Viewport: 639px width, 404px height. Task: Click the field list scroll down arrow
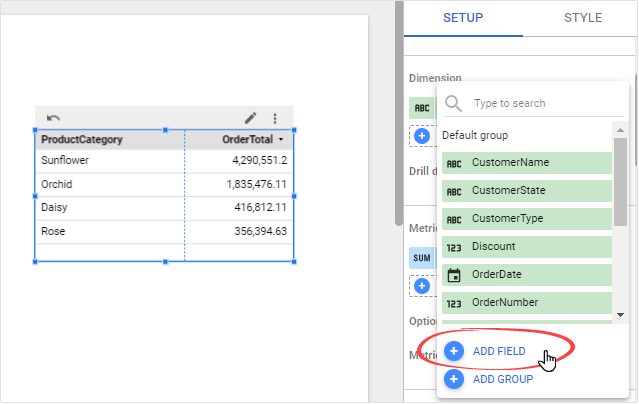coord(620,315)
